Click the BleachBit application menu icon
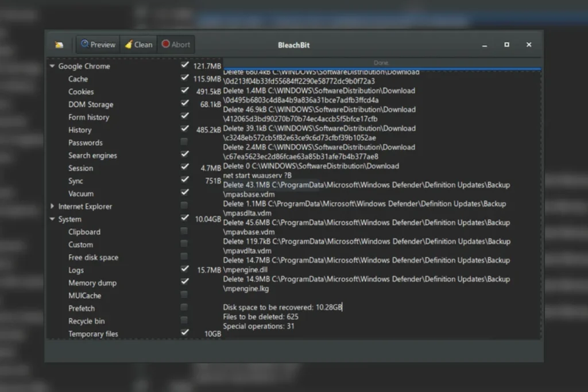The width and height of the screenshot is (588, 392). pyautogui.click(x=59, y=45)
